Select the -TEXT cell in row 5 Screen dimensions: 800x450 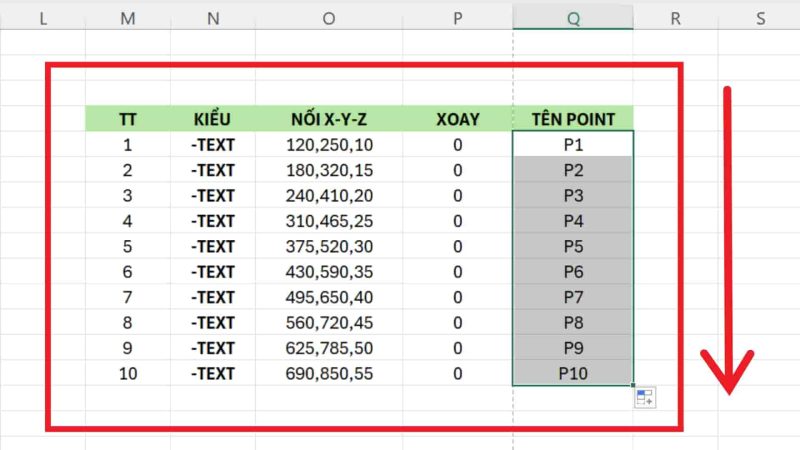click(x=213, y=246)
